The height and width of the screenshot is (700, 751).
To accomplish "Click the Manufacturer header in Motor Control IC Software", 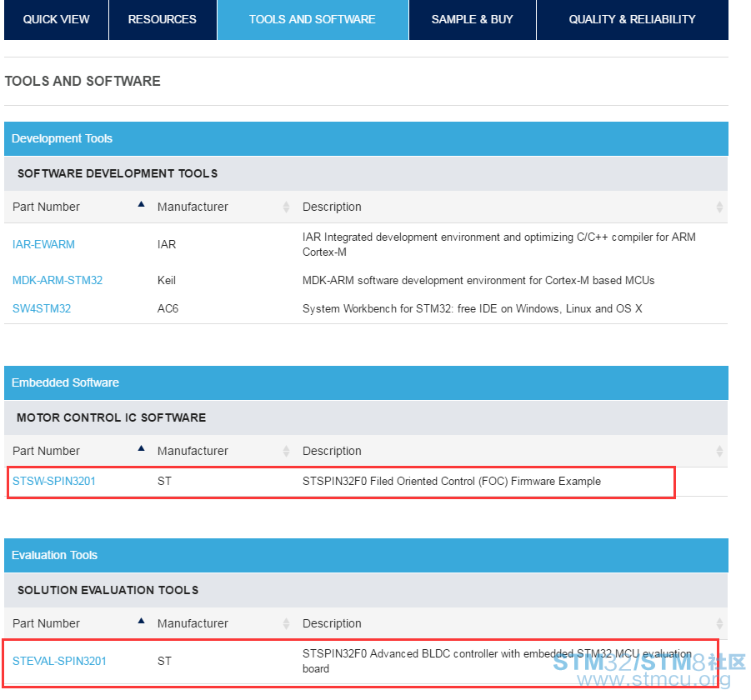I will [x=193, y=451].
